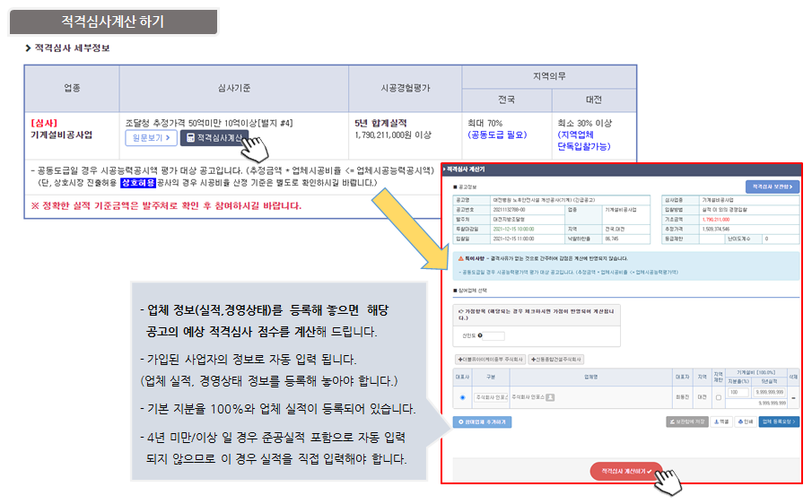Screen dimensions: 812x504
Task: Click the 대표자 name 최동진
Action: [683, 397]
